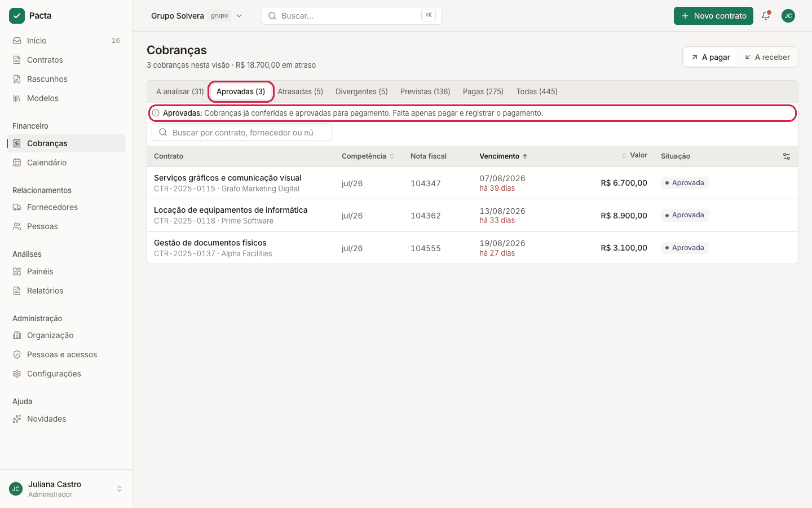
Task: Open Serviços gráficos e comunicação visual contract
Action: [228, 178]
